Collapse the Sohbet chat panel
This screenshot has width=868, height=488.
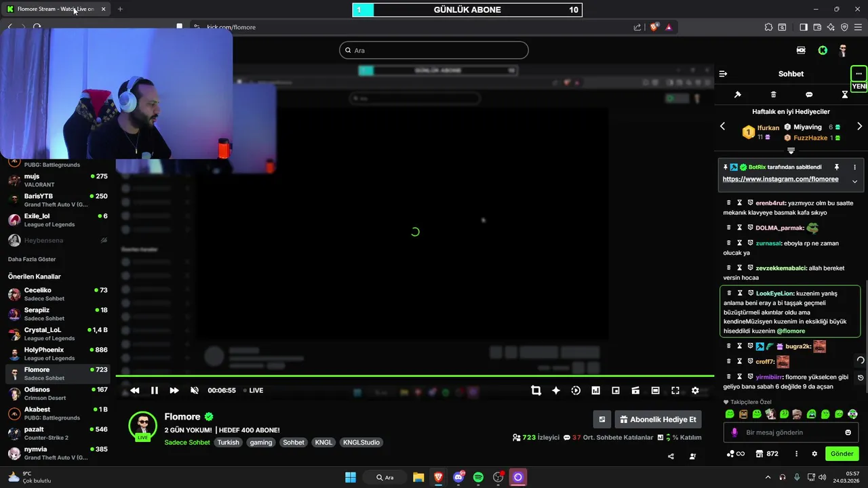click(723, 74)
